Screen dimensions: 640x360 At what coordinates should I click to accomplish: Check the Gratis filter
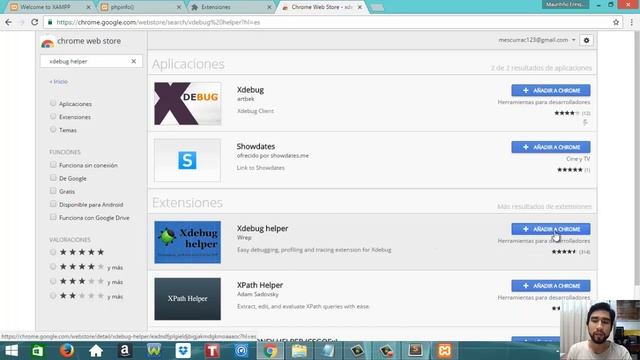pyautogui.click(x=53, y=191)
